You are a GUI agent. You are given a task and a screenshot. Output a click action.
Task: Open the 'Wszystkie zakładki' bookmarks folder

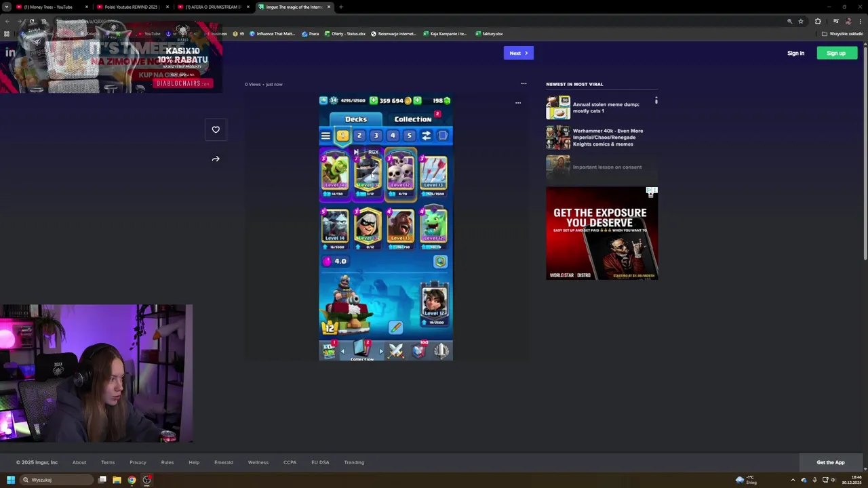click(x=843, y=33)
